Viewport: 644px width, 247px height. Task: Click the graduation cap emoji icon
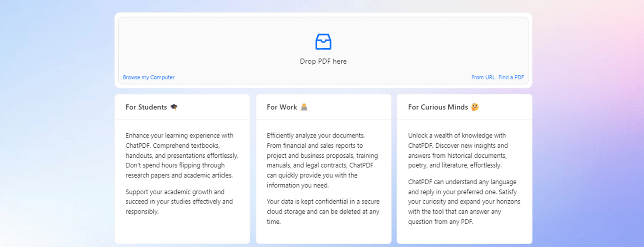[x=174, y=107]
